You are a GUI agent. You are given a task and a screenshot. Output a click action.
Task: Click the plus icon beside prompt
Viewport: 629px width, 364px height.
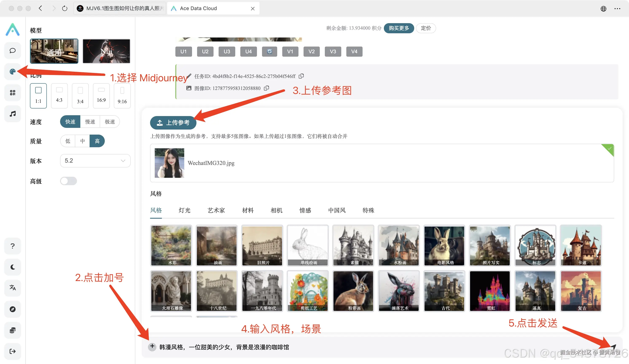click(152, 346)
